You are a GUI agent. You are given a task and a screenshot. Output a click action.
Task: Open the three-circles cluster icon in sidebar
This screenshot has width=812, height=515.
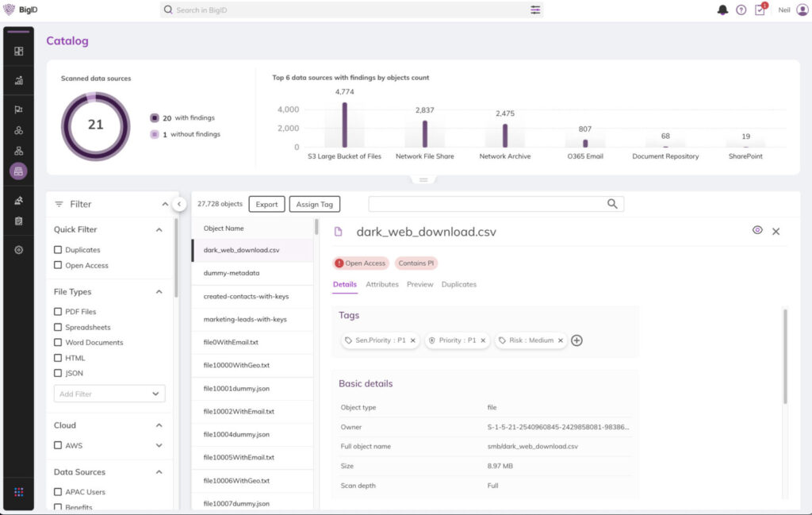tap(19, 130)
